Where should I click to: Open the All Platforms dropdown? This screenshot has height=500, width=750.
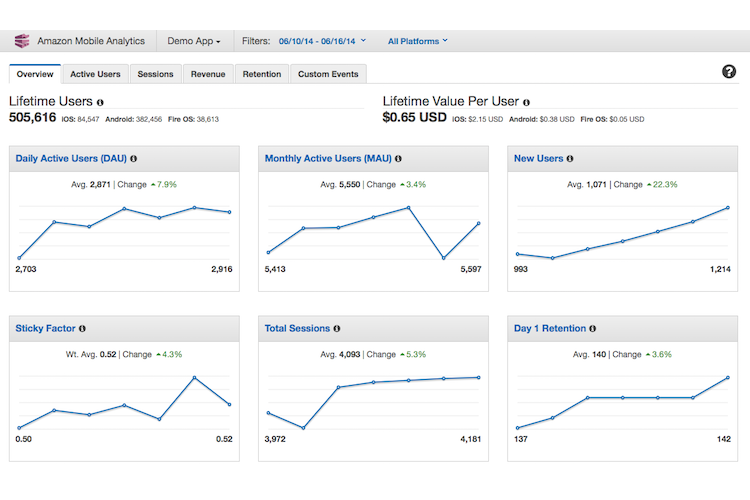[417, 41]
